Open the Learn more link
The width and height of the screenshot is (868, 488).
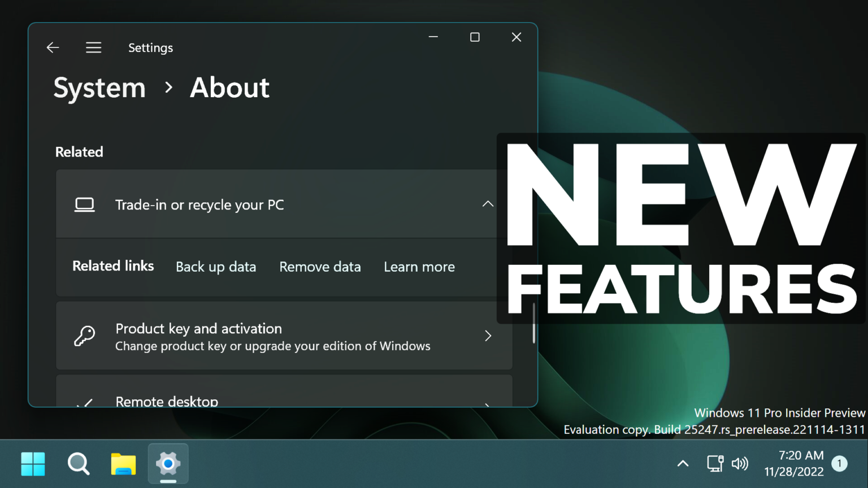click(x=419, y=266)
